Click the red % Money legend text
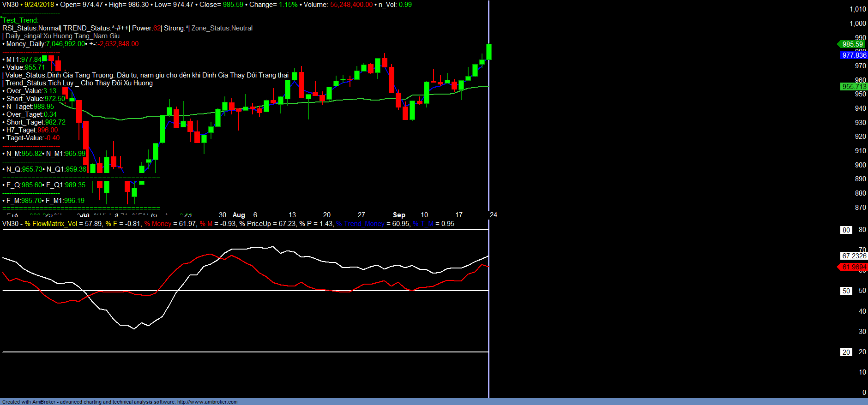 pyautogui.click(x=158, y=224)
